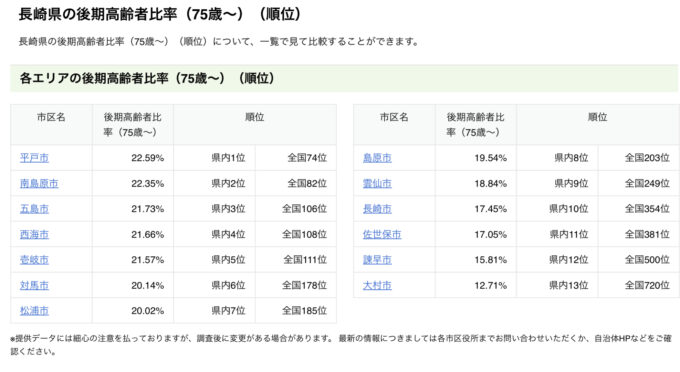Open the 雲仙市 link
This screenshot has height=372, width=680.
(377, 183)
